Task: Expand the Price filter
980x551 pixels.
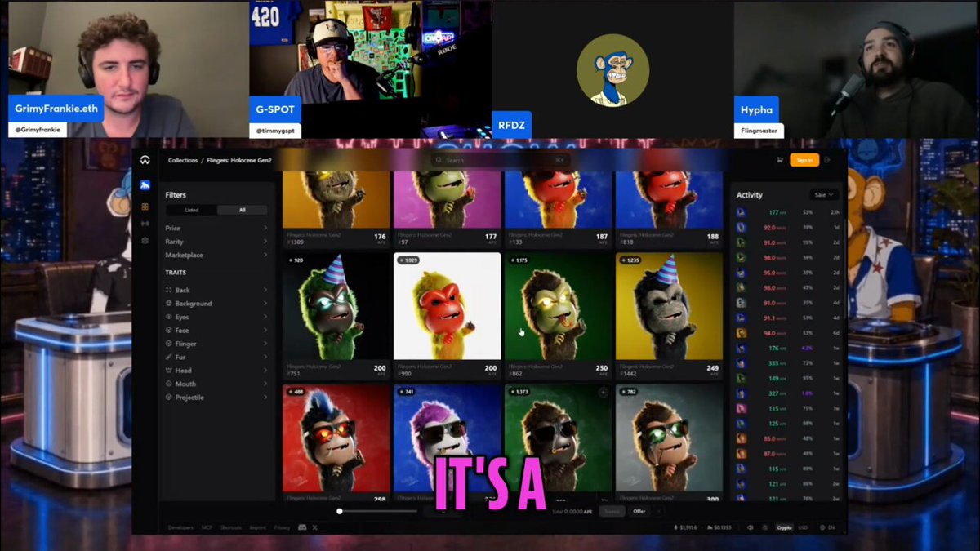Action: click(x=216, y=229)
